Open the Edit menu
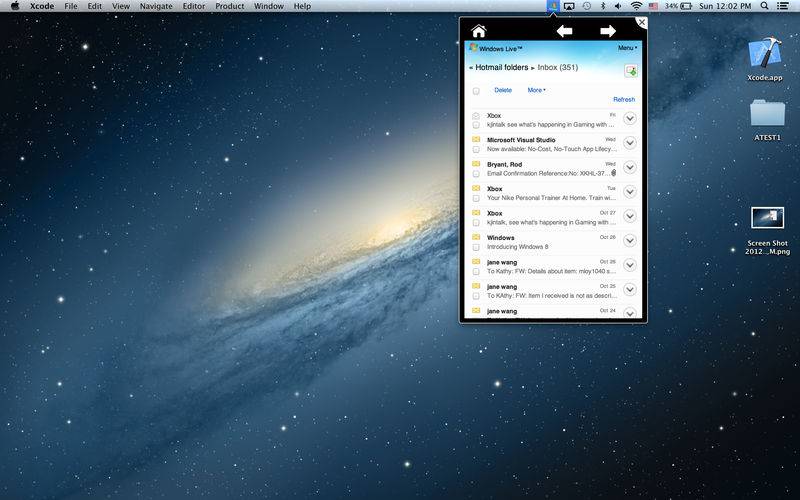This screenshot has width=800, height=500. pos(94,6)
